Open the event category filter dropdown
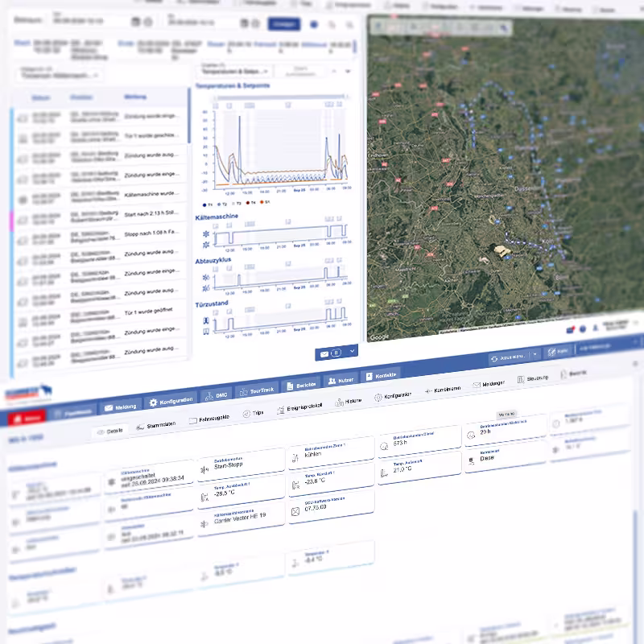 coord(60,76)
